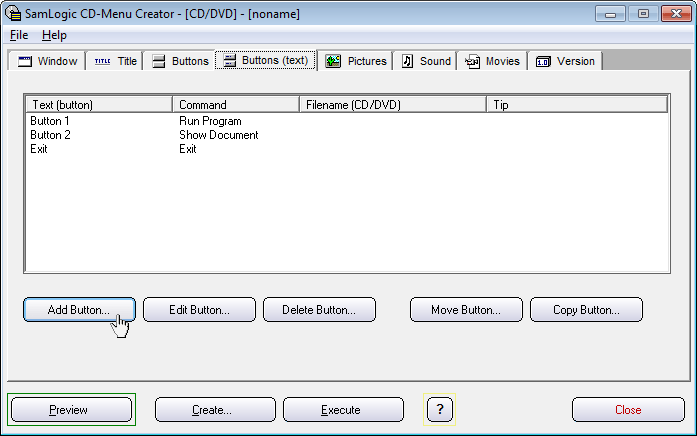Screen dimensions: 697x436
Task: Click the Show Document command cell
Action: tap(218, 135)
